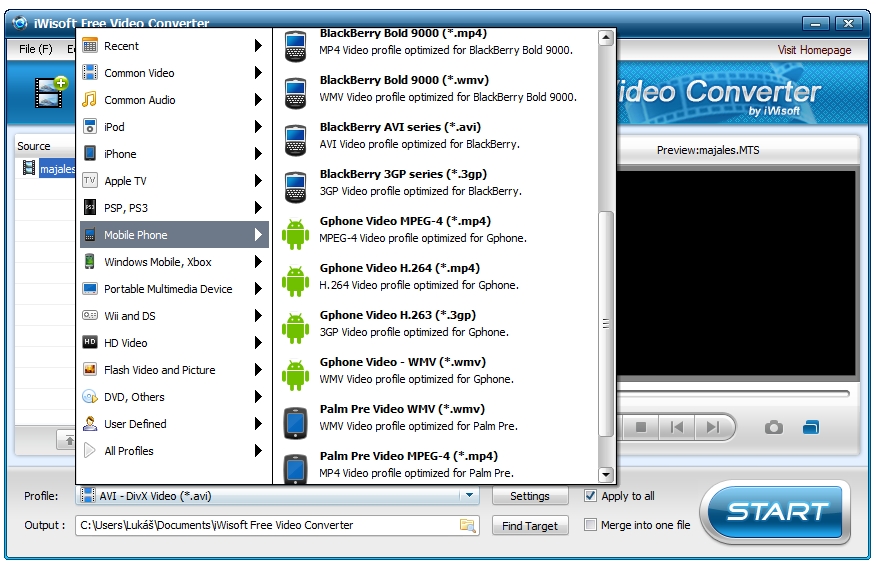Image resolution: width=876 pixels, height=566 pixels.
Task: Click the Output path input field
Action: pos(268,525)
